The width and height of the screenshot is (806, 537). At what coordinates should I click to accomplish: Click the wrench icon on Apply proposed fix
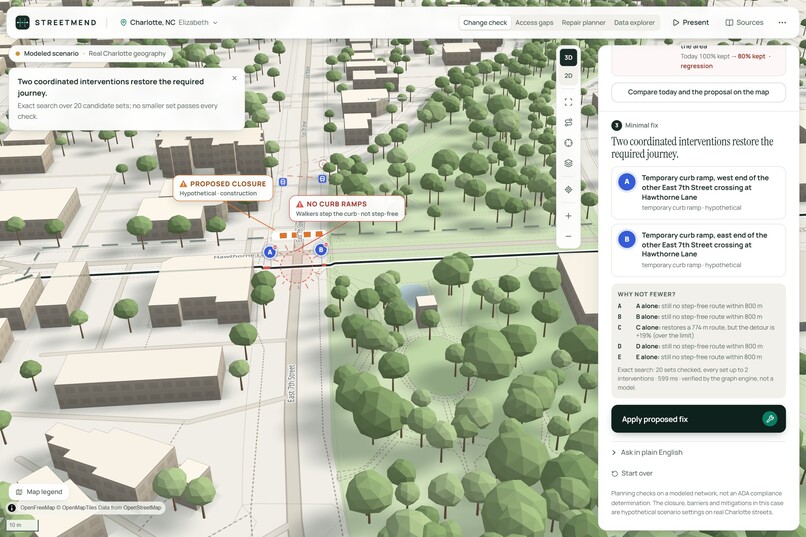(x=770, y=419)
